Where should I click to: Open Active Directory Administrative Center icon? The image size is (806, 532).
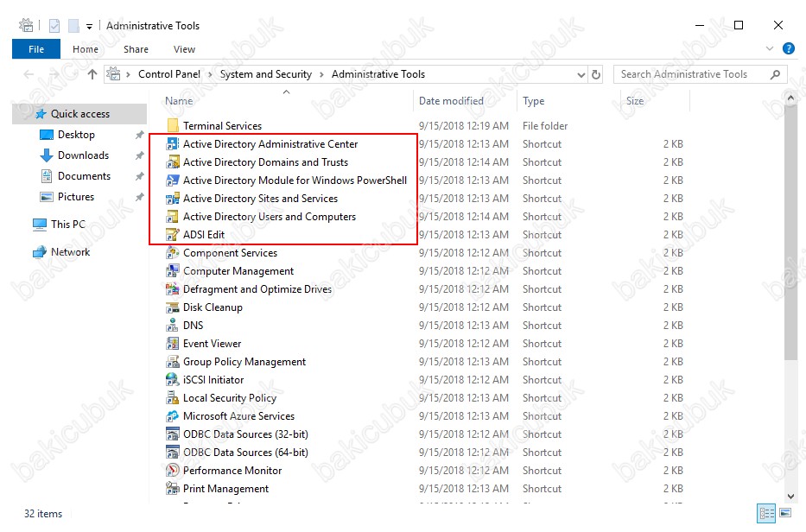(172, 144)
